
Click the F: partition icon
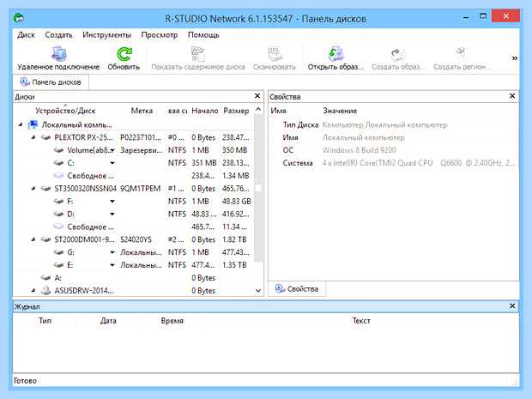(58, 201)
